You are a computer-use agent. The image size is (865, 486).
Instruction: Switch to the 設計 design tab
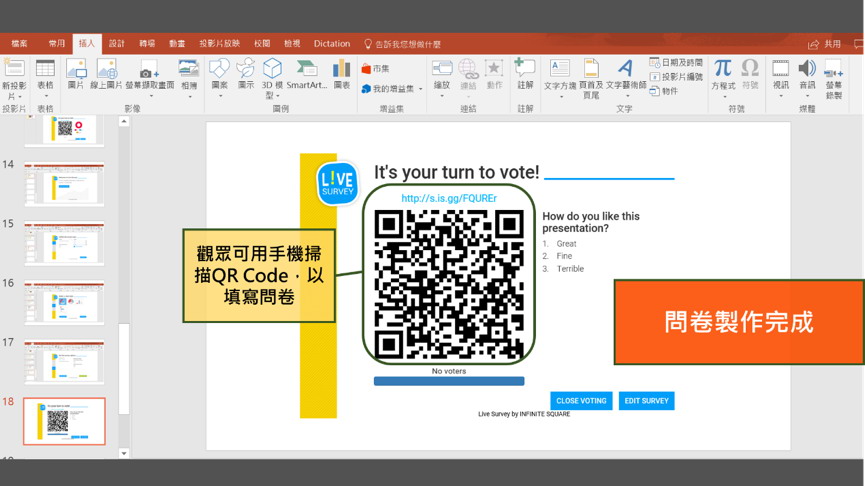(x=116, y=44)
